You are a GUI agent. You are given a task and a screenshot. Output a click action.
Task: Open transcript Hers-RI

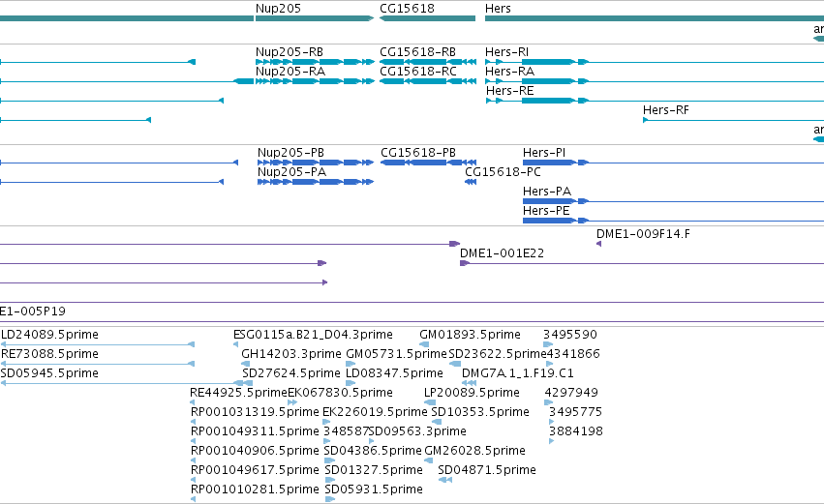coord(506,52)
